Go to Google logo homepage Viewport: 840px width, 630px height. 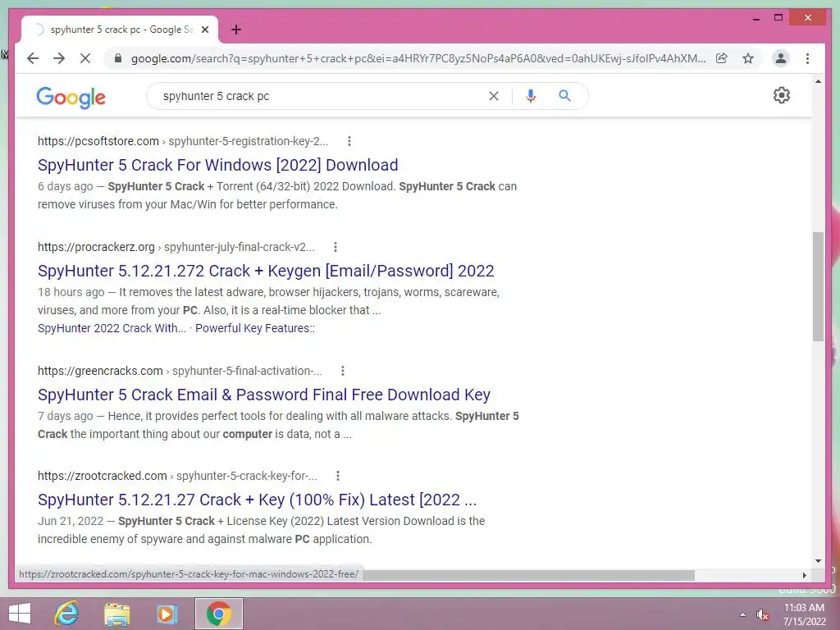coord(71,97)
